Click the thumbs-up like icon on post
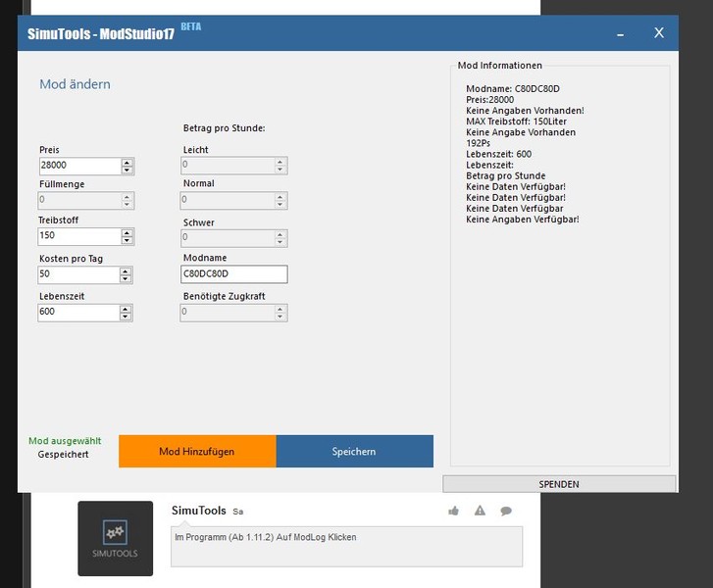 (453, 511)
